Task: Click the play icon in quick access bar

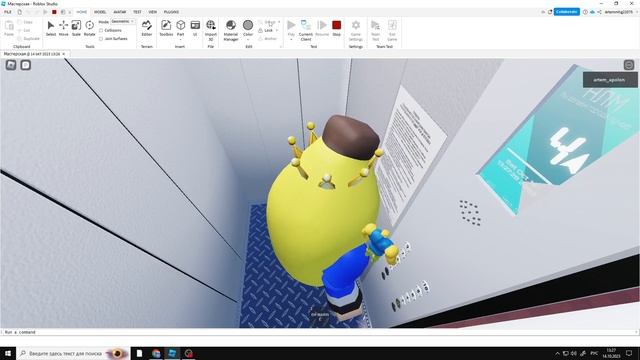Action: click(45, 12)
